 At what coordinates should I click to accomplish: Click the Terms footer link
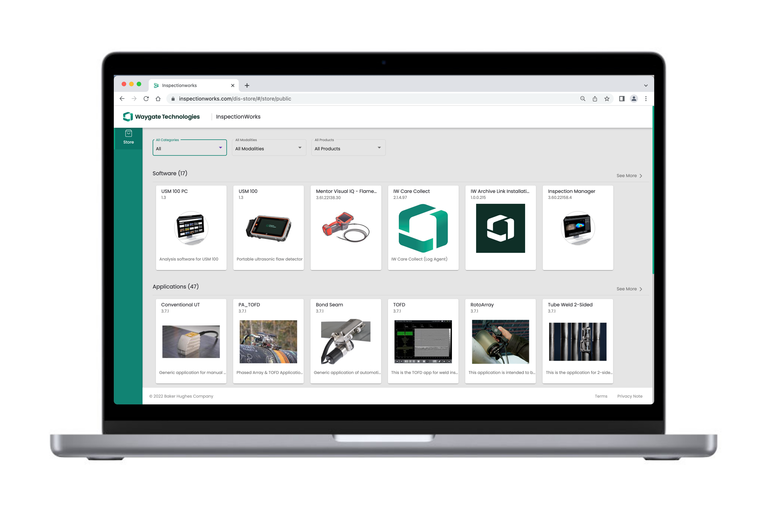(x=601, y=396)
